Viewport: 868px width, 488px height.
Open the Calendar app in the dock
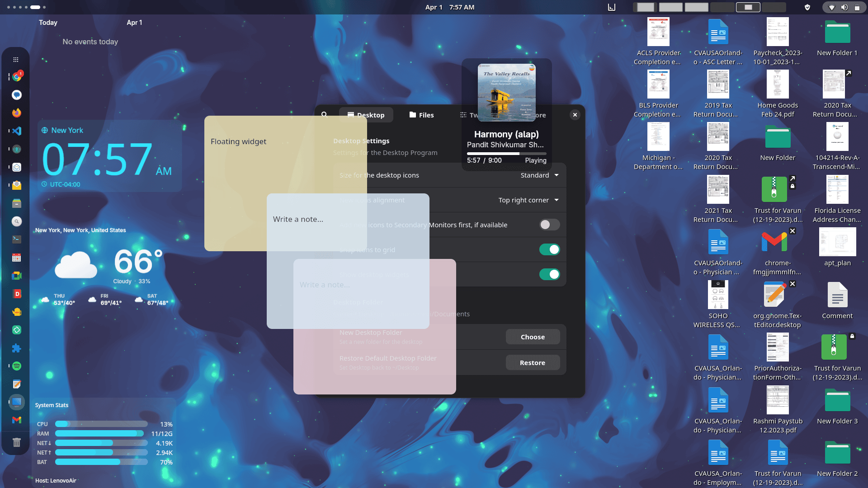pyautogui.click(x=17, y=258)
